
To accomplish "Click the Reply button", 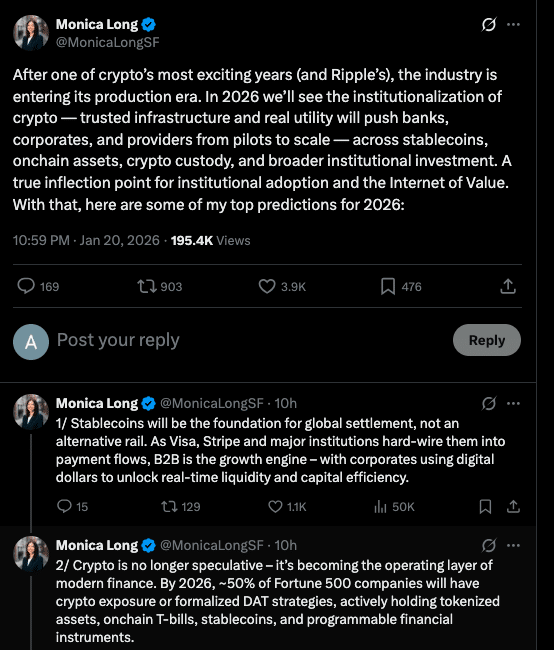I will point(487,340).
